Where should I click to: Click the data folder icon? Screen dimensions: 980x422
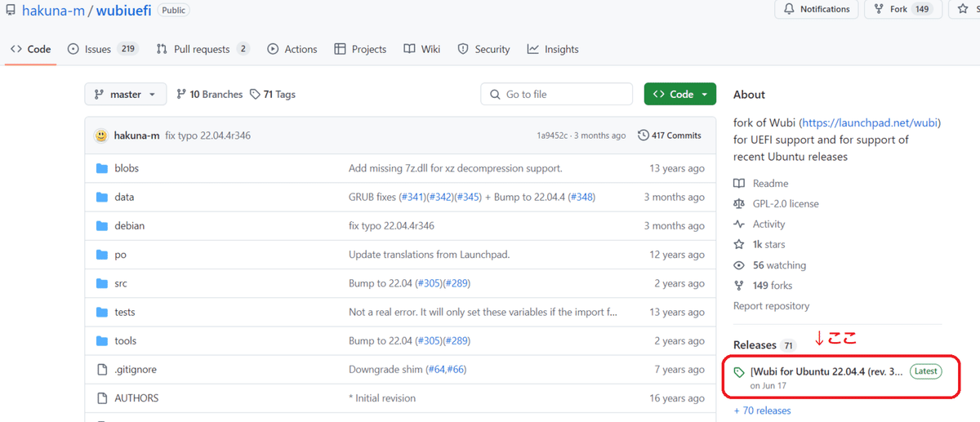(x=102, y=197)
